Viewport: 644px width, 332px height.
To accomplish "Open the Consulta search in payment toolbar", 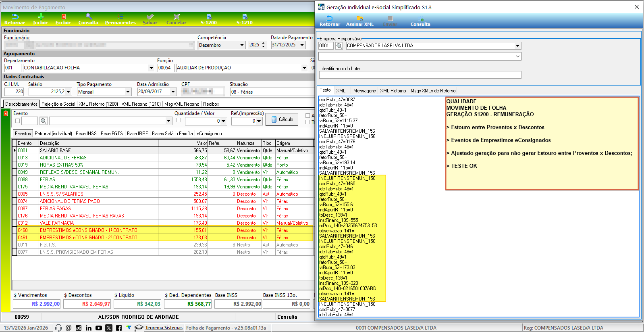I will click(88, 19).
